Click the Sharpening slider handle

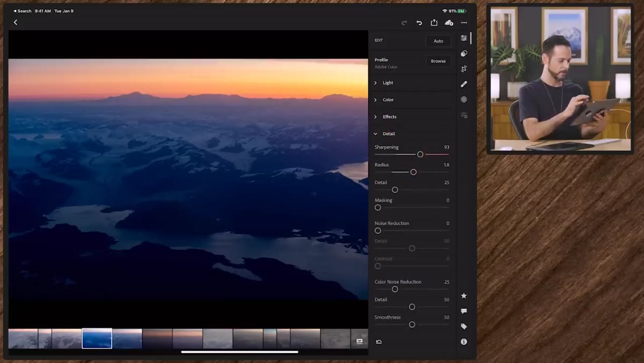420,155
